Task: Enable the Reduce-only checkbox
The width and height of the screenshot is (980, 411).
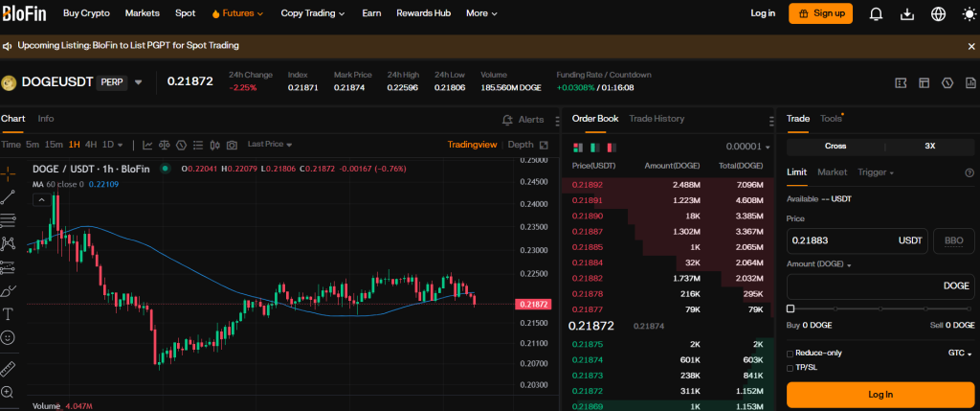Action: pos(791,354)
